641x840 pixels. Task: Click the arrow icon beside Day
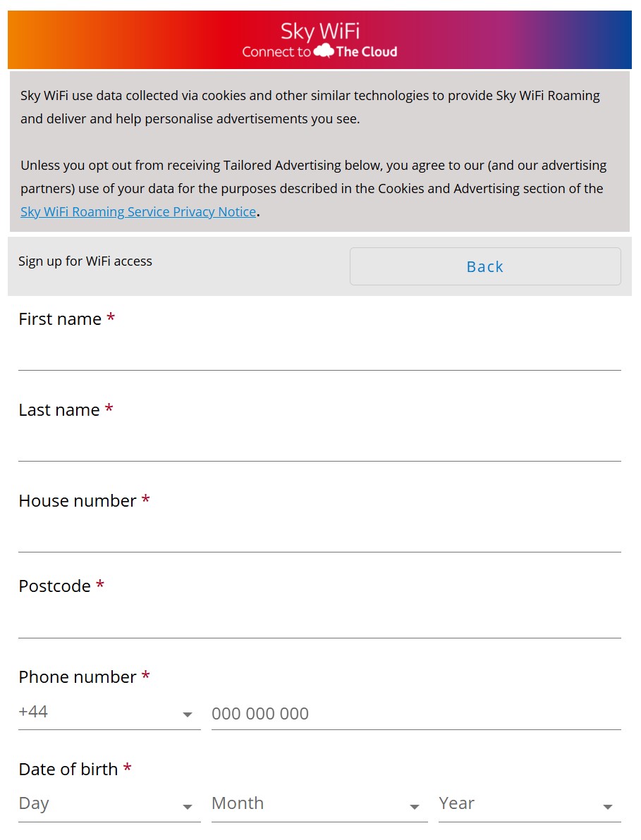(187, 807)
